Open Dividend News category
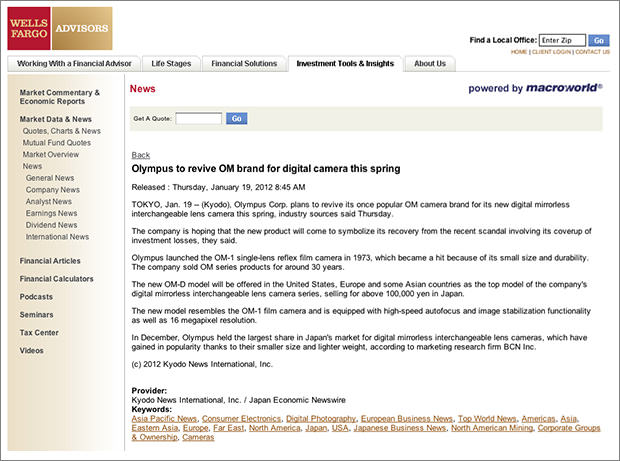620x461 pixels. 51,225
